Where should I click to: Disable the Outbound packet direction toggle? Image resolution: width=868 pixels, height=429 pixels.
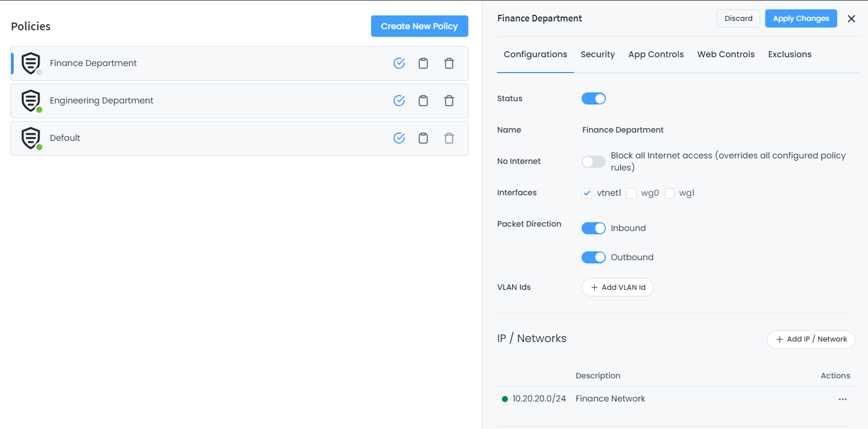tap(593, 257)
